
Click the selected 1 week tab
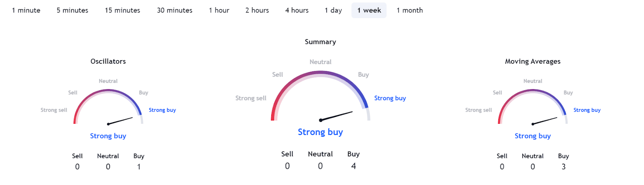click(369, 10)
